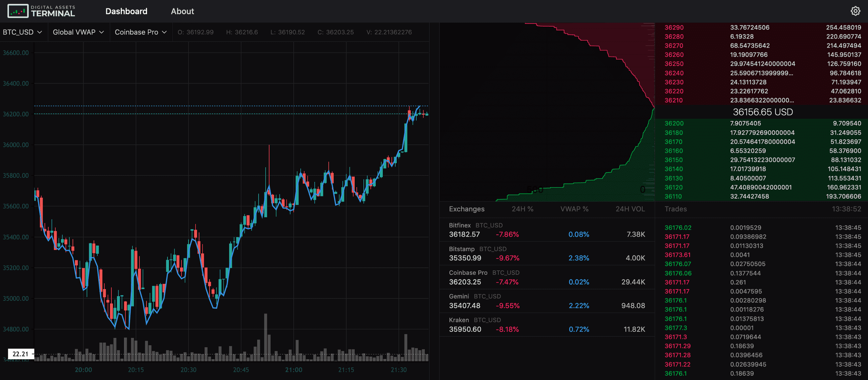Click the 24H % column header
Screen dimensions: 868x380
point(522,209)
